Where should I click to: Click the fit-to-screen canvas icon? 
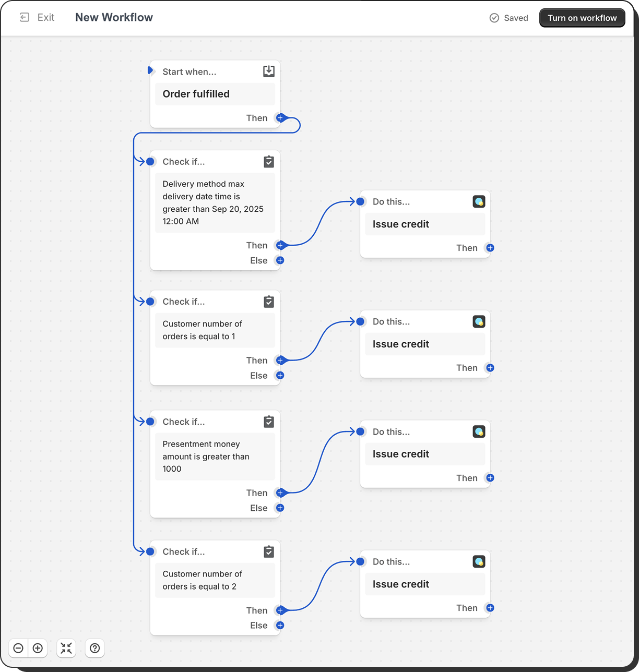(x=66, y=648)
